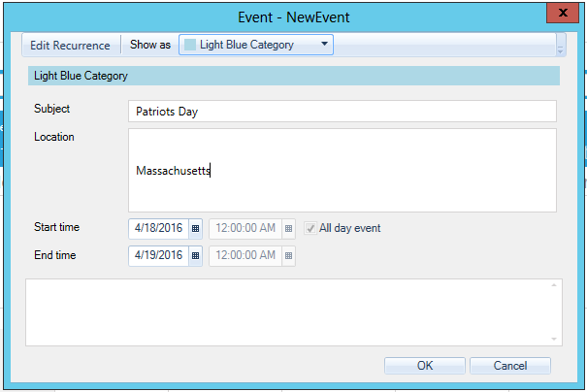Click the Start time value 12:00:00 AM
The height and width of the screenshot is (392, 587).
click(x=245, y=228)
